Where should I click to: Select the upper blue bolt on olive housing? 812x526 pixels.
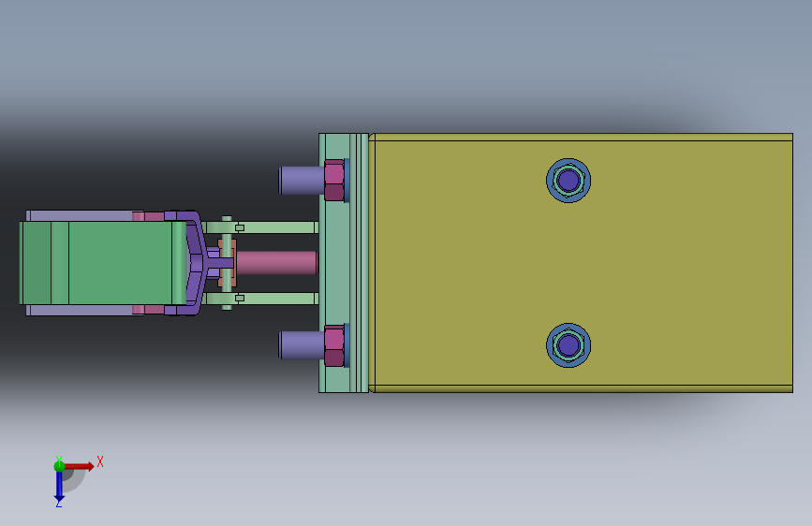click(568, 181)
